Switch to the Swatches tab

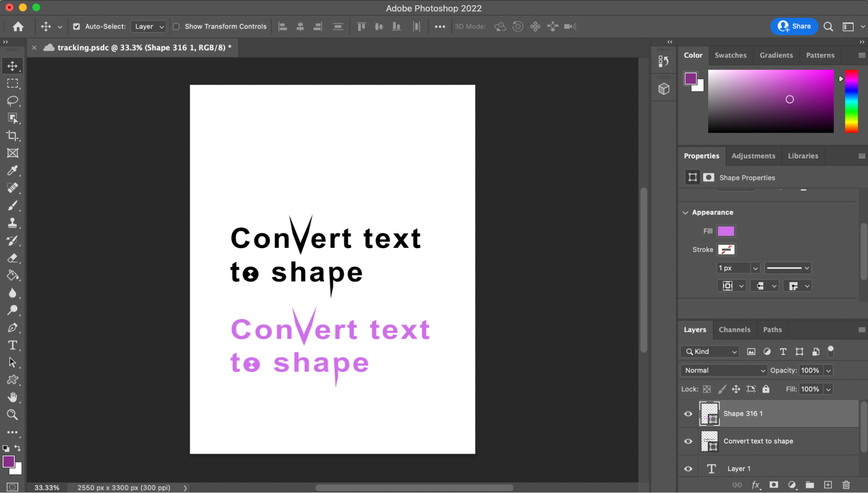coord(730,55)
